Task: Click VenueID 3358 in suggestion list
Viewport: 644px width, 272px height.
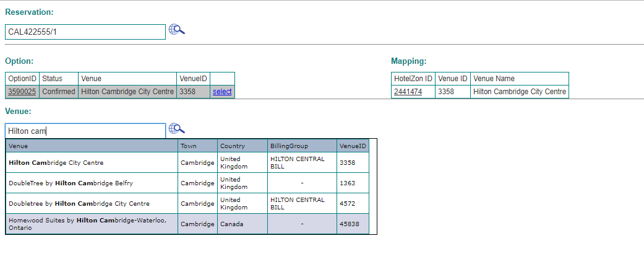Action: (x=353, y=162)
